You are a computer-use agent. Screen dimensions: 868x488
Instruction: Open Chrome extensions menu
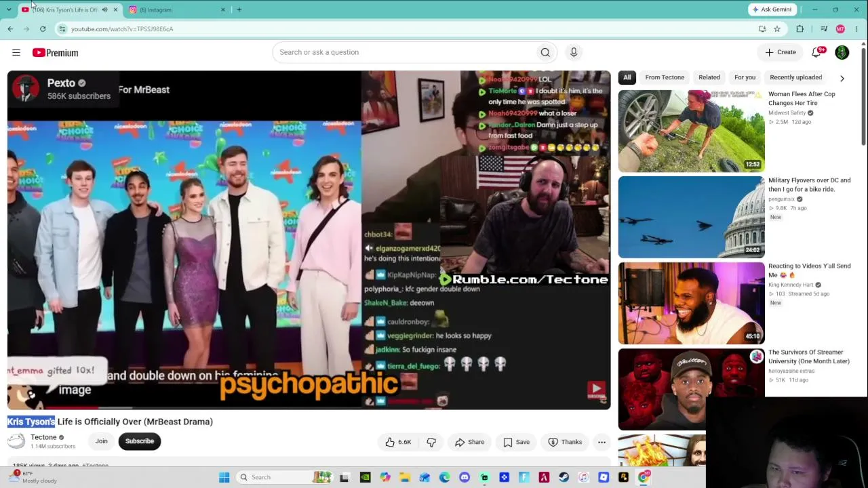[x=800, y=29]
